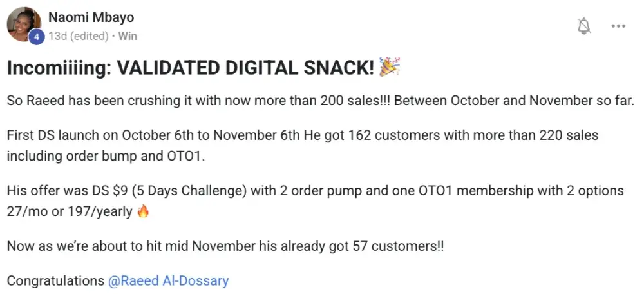Open the Win category link
Viewport: 644px width, 294px height.
pyautogui.click(x=128, y=36)
